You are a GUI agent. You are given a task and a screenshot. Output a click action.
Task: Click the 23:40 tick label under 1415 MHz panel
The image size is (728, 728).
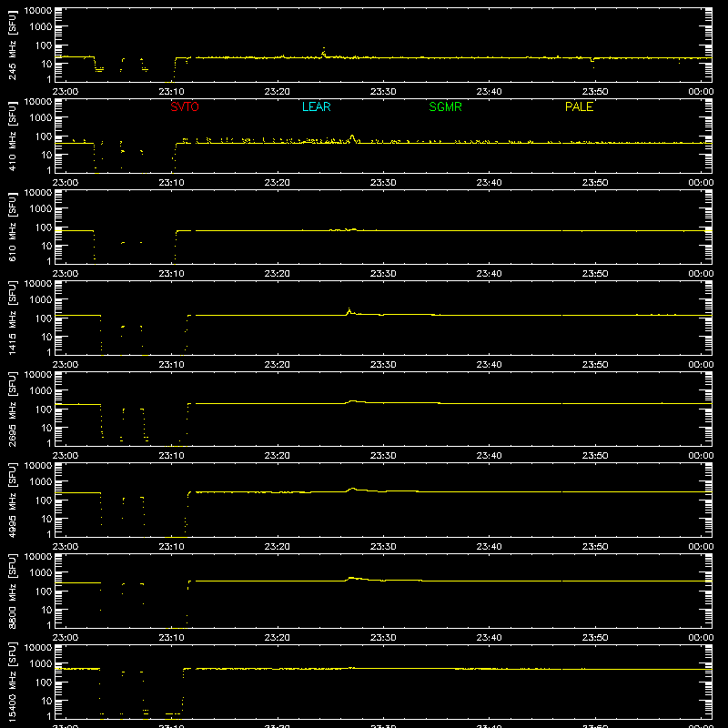[x=489, y=365]
